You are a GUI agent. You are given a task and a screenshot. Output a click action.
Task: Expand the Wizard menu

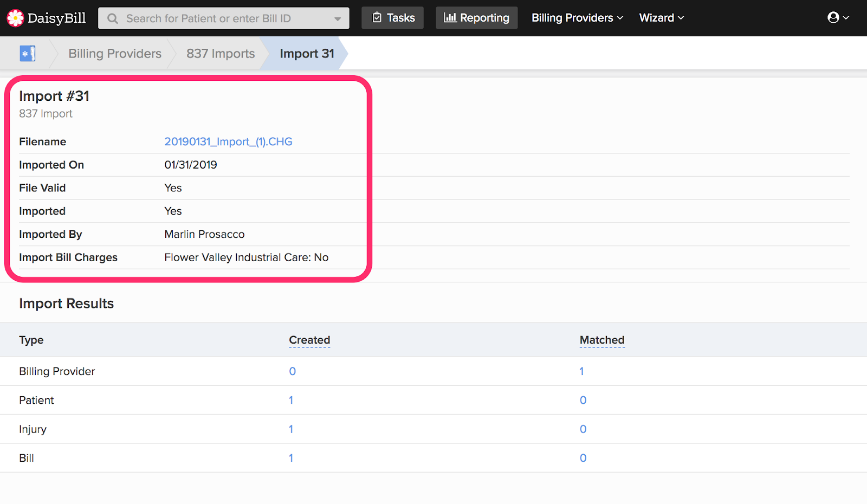(662, 18)
